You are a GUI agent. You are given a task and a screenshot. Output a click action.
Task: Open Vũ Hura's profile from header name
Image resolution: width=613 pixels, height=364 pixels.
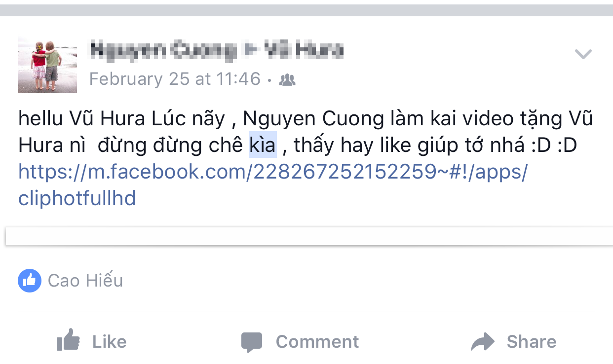(x=304, y=50)
